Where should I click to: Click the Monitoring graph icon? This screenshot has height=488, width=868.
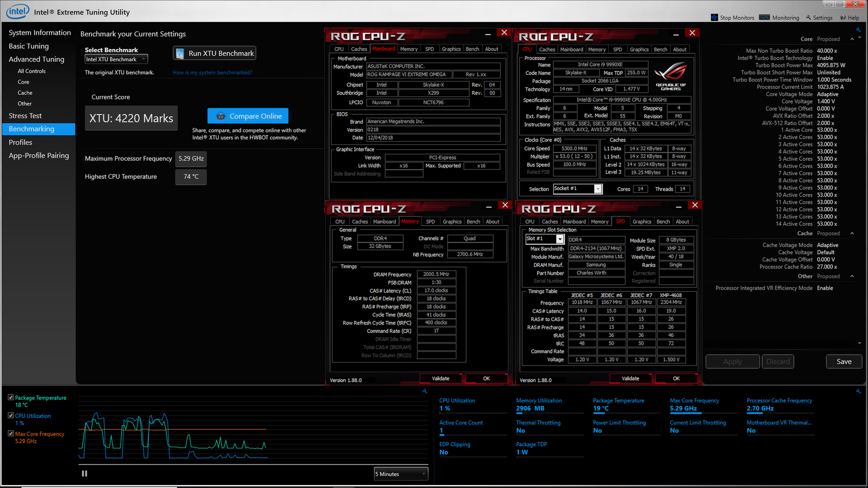(x=764, y=18)
